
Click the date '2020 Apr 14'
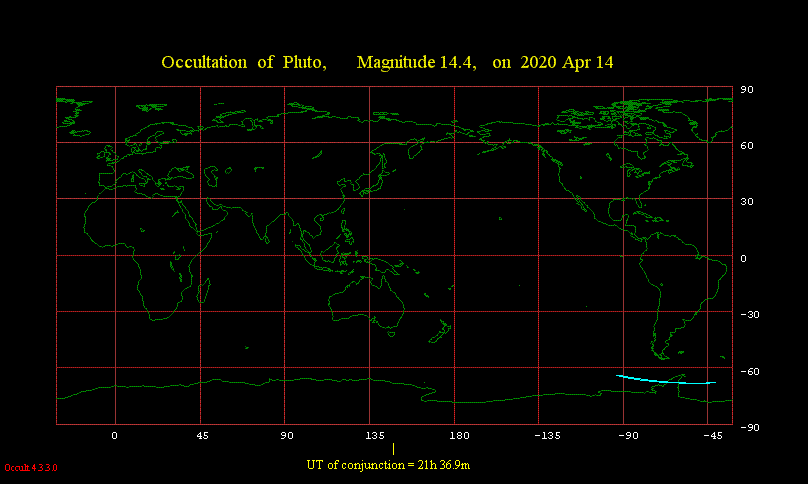567,63
